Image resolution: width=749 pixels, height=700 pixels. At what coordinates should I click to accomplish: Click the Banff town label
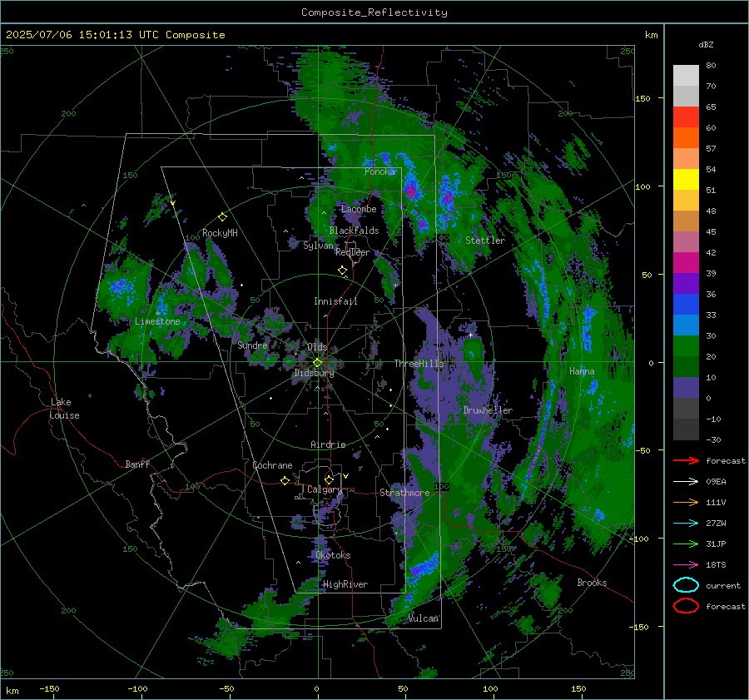point(137,464)
